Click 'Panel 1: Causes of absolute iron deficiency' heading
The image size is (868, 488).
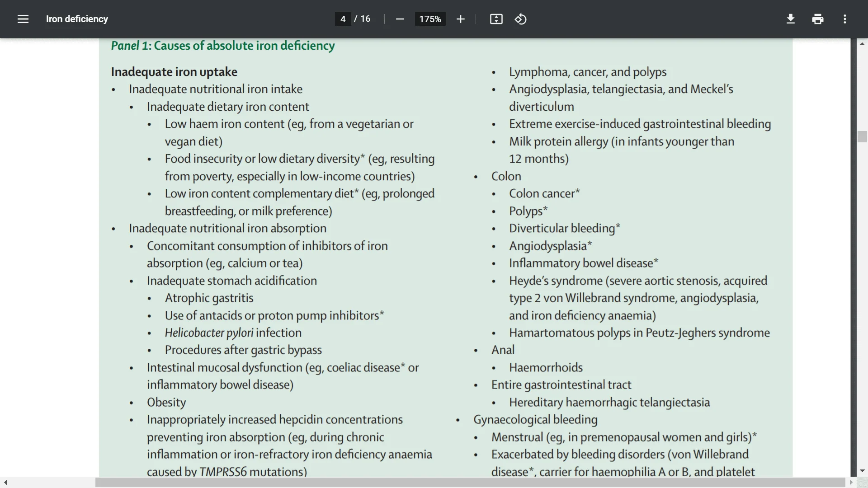[223, 46]
